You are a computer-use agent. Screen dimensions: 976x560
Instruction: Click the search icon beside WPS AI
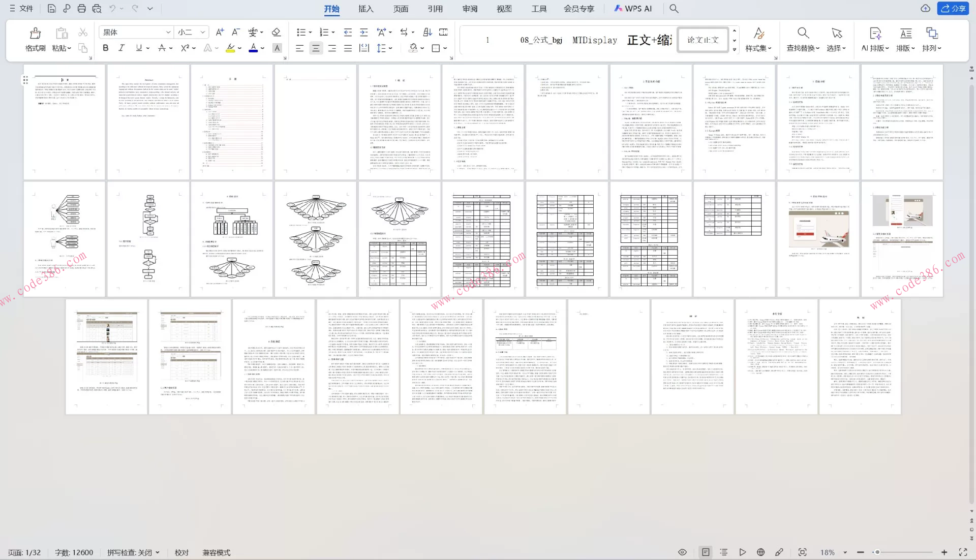pyautogui.click(x=674, y=9)
